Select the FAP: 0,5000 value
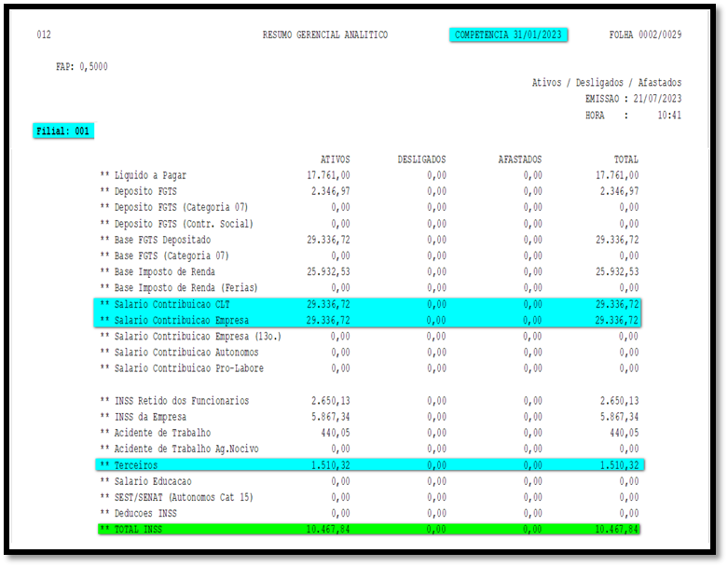The height and width of the screenshot is (567, 728). [82, 67]
